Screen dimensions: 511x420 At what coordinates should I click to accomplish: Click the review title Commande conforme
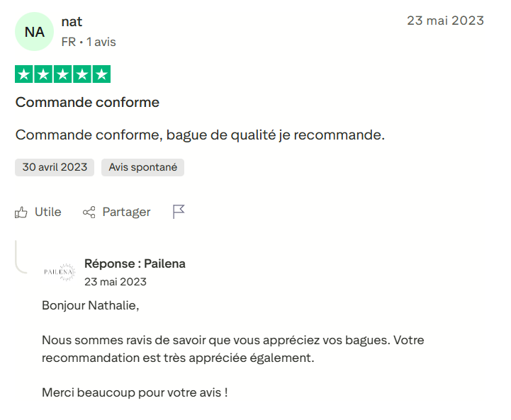[x=87, y=103]
